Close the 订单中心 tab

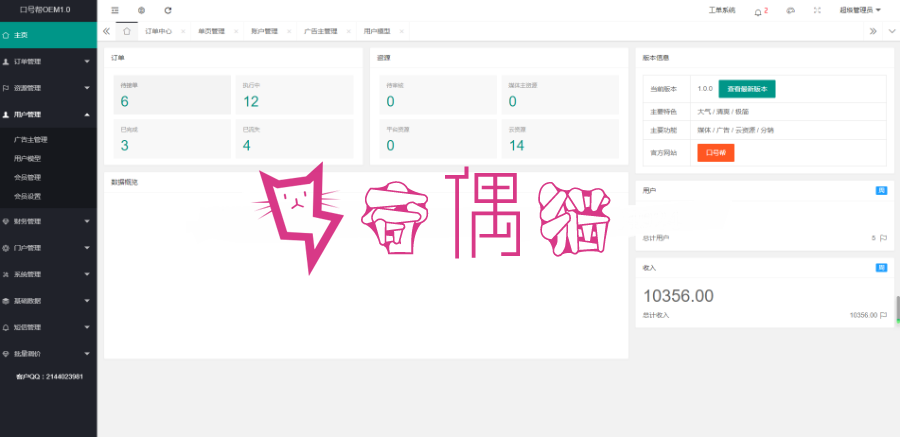pos(183,32)
